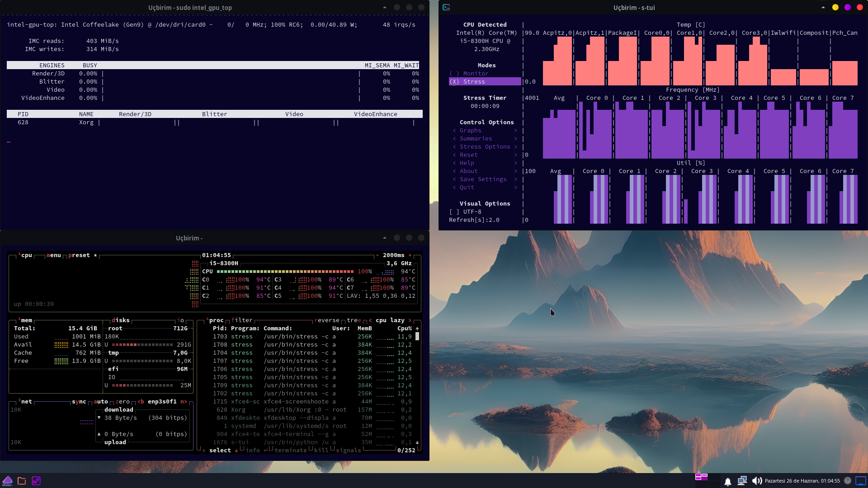This screenshot has height=488, width=868.
Task: Open the file manager from the panel
Action: [22, 481]
